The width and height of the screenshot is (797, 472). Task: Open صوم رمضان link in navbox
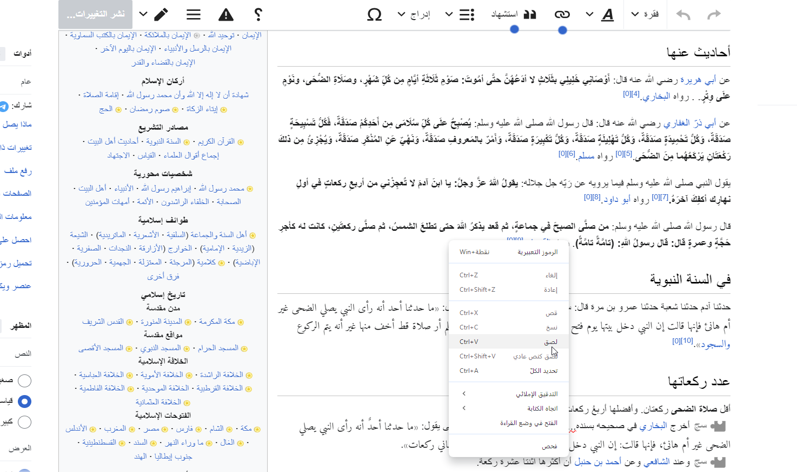click(149, 109)
